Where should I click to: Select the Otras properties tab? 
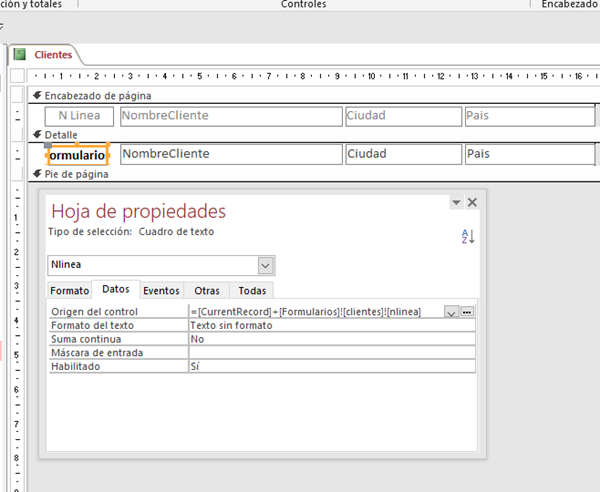click(207, 290)
